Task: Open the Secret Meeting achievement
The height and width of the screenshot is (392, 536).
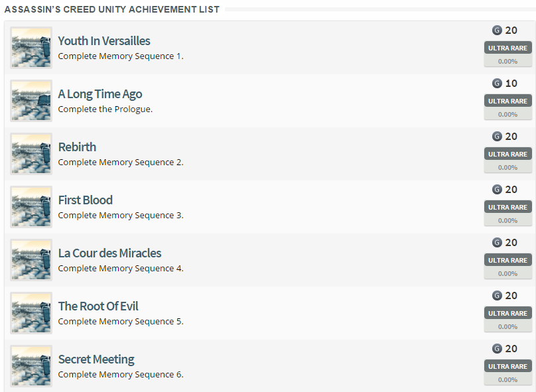Action: [x=96, y=359]
